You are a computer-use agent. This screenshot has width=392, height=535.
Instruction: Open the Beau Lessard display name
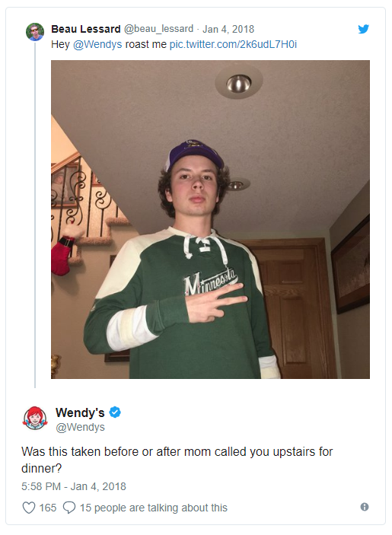86,29
